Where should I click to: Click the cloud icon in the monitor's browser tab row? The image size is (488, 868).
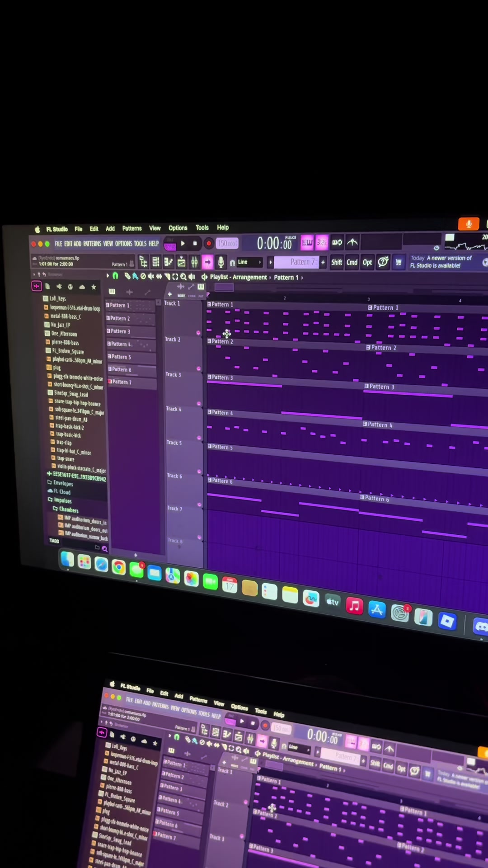point(82,287)
